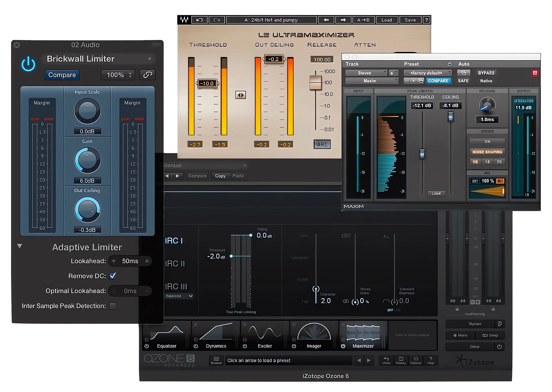Click Maxim preset copy settings icon
The width and height of the screenshot is (552, 392).
point(421,81)
